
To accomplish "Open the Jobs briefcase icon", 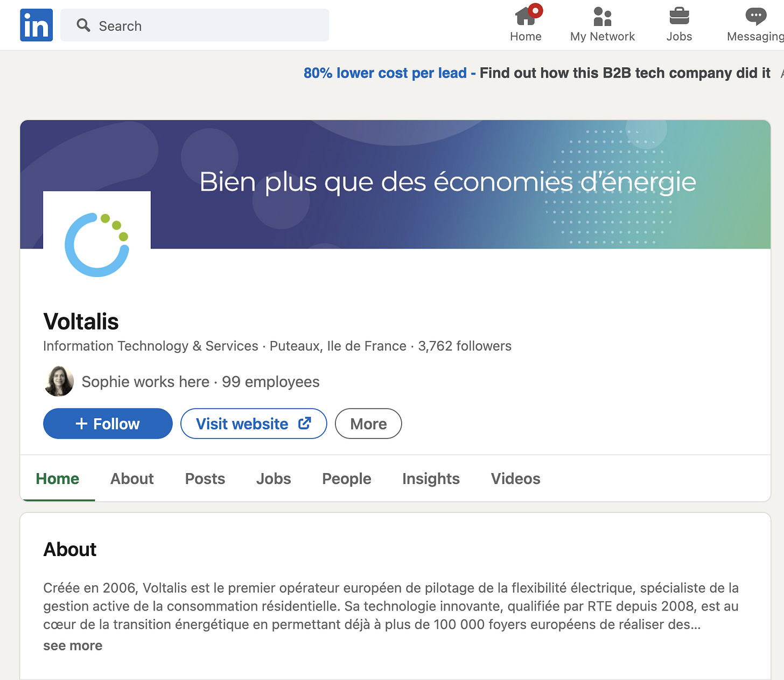I will [679, 16].
